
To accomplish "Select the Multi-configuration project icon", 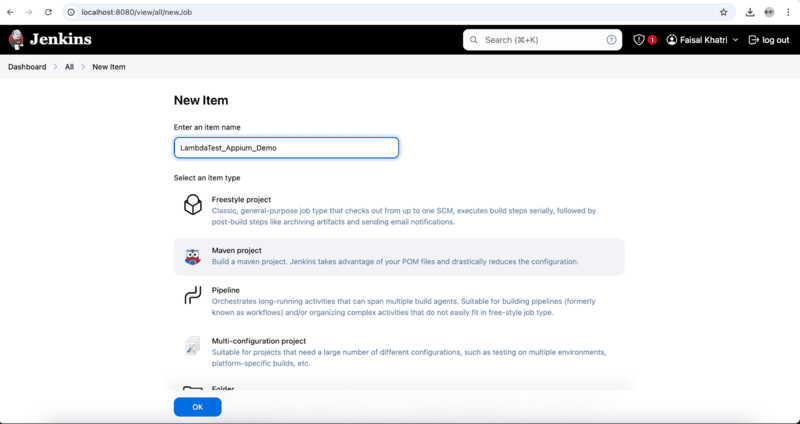I will 192,346.
